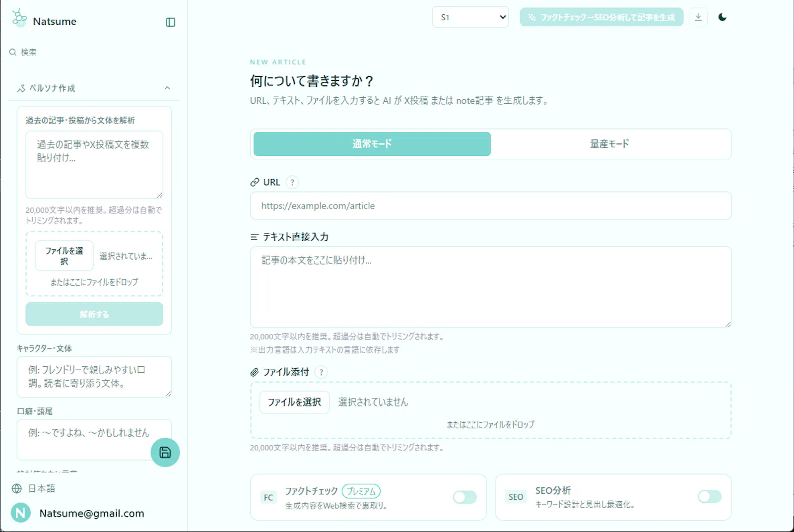The height and width of the screenshot is (532, 794).
Task: Toggle dark mode moon icon
Action: [x=723, y=17]
